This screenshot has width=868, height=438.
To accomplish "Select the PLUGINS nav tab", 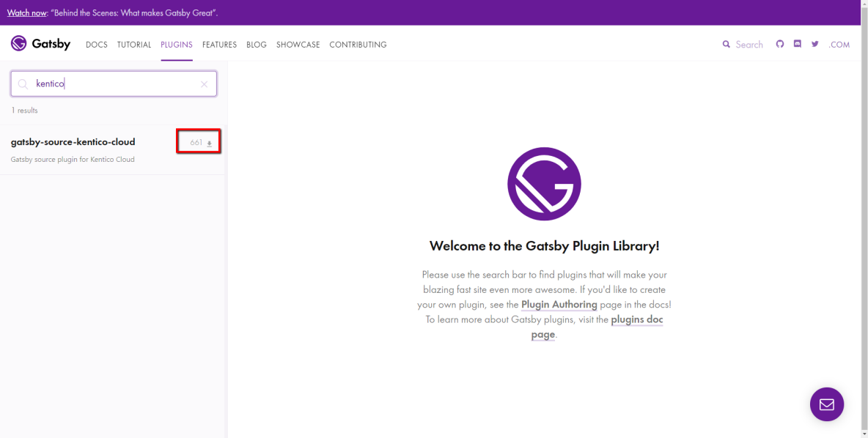I will pyautogui.click(x=177, y=45).
